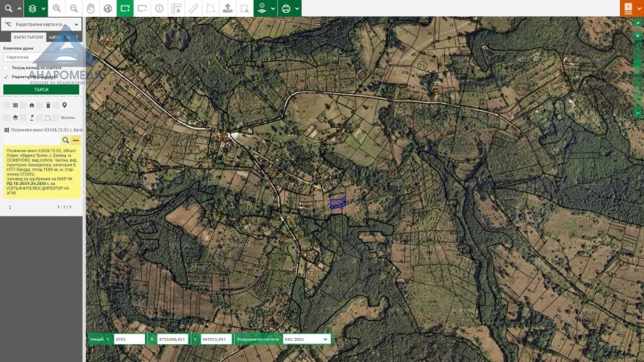Open the layers dropdown in top toolbar
Viewport: 644px width, 362px height.
36,8
